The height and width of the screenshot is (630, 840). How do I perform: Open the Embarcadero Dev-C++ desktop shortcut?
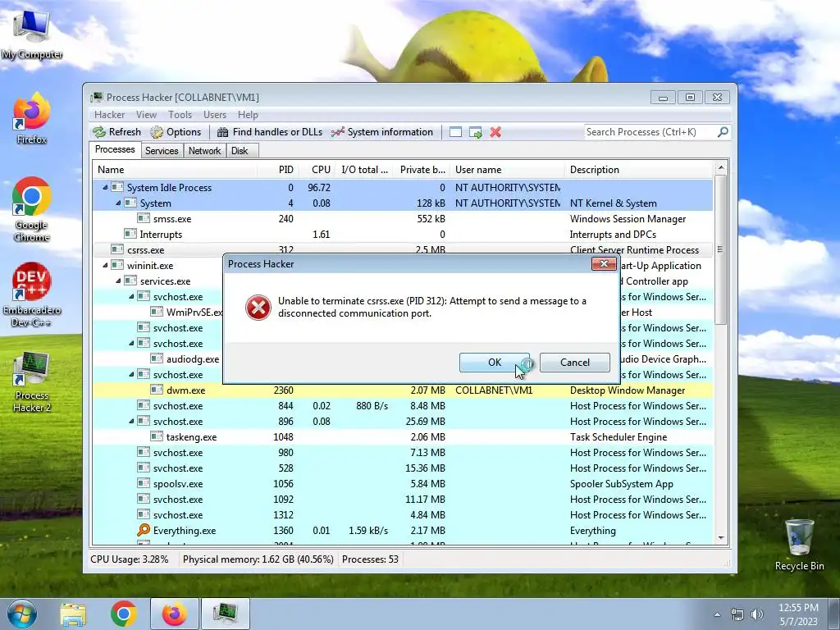pyautogui.click(x=32, y=294)
